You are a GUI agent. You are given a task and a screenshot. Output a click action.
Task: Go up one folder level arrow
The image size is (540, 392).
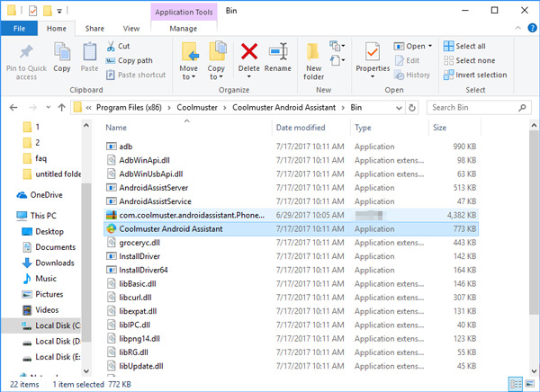pyautogui.click(x=61, y=108)
